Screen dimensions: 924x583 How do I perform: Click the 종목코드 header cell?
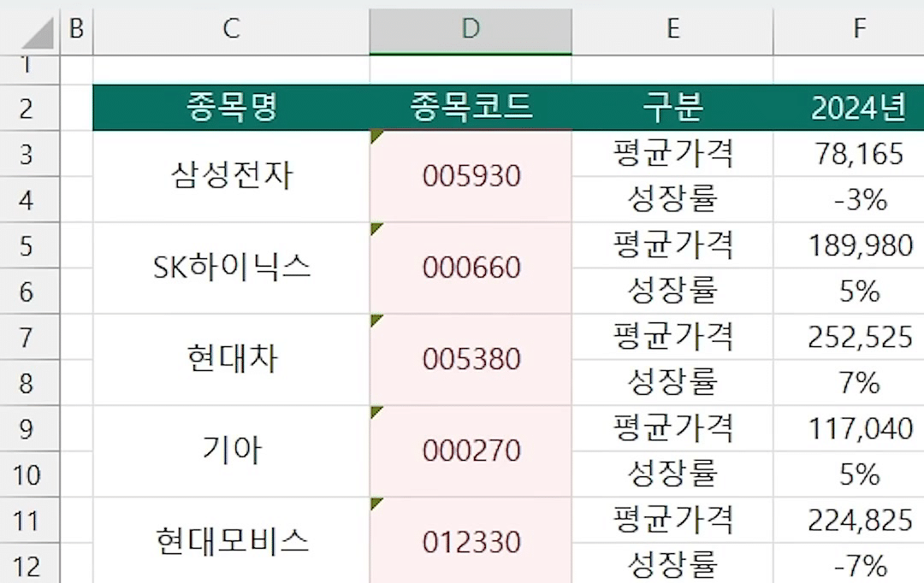pyautogui.click(x=471, y=108)
